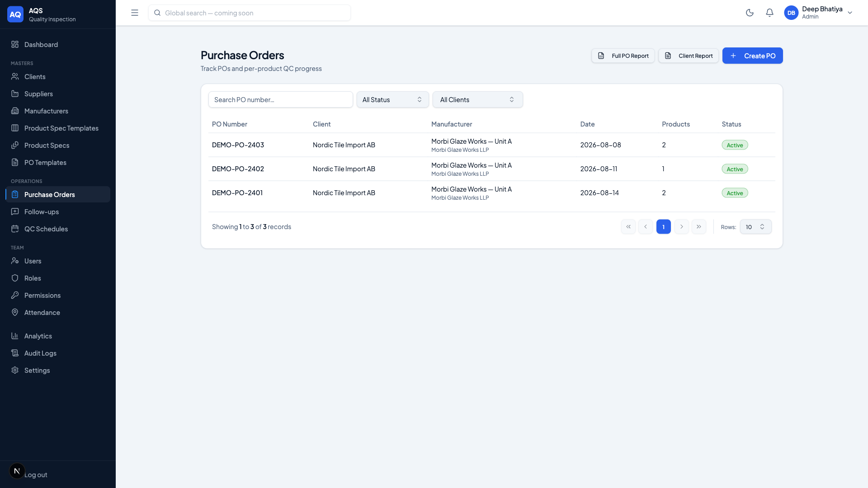This screenshot has height=488, width=868.
Task: Click the round N badge icon
Action: (17, 471)
